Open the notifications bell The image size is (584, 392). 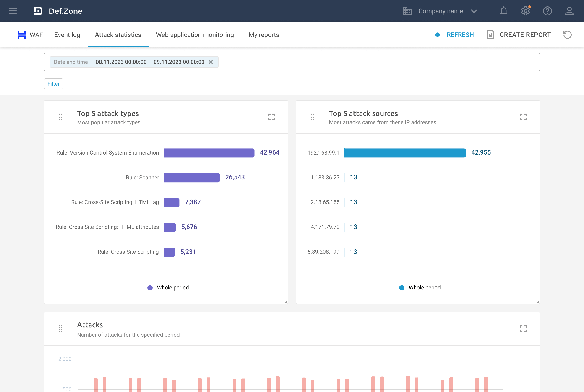(503, 11)
